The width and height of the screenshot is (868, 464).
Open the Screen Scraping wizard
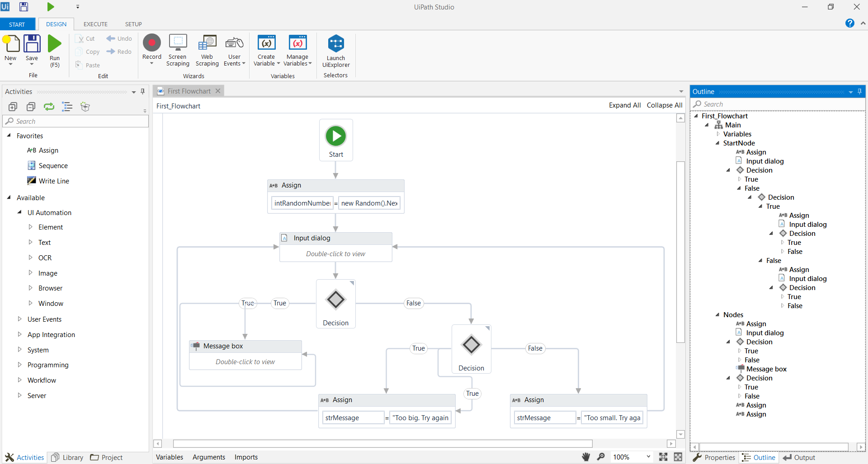point(177,50)
